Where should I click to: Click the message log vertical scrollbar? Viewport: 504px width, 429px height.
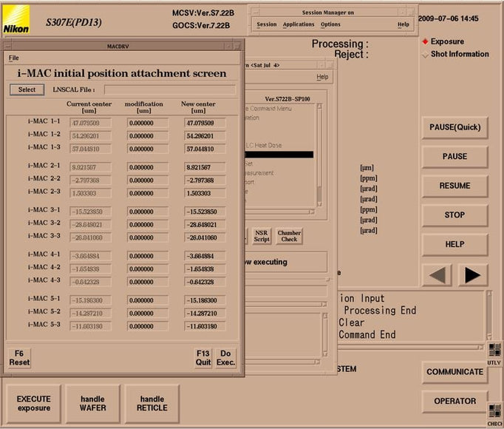coord(489,315)
